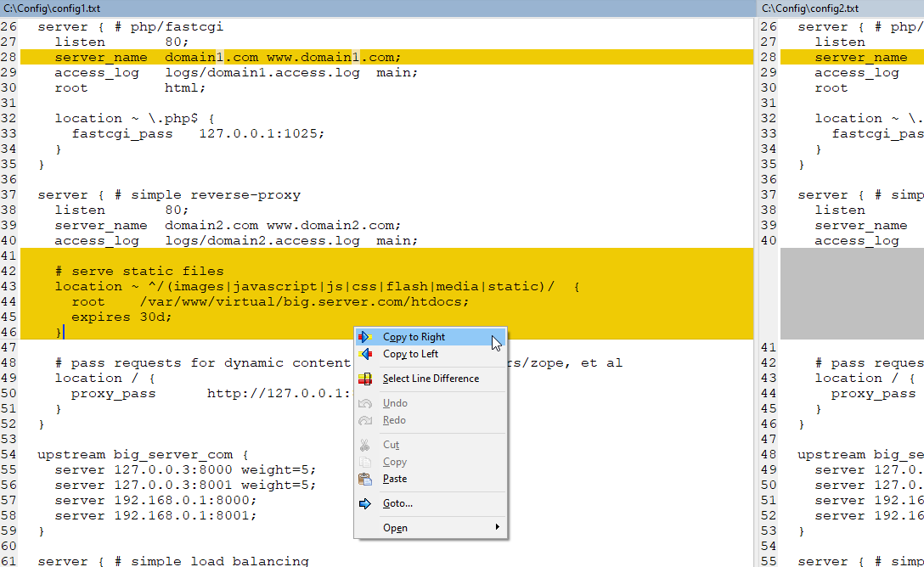Click the Redo icon in context menu
The image size is (924, 567).
365,420
